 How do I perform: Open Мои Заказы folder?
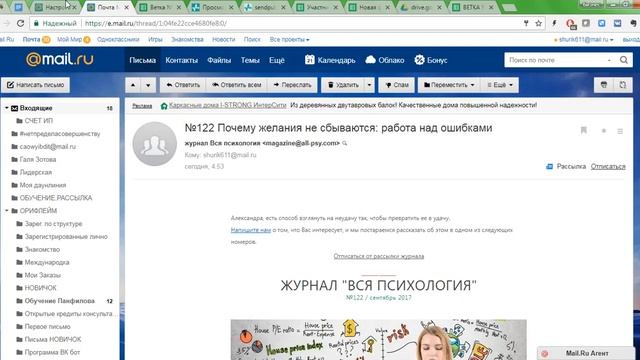42,275
